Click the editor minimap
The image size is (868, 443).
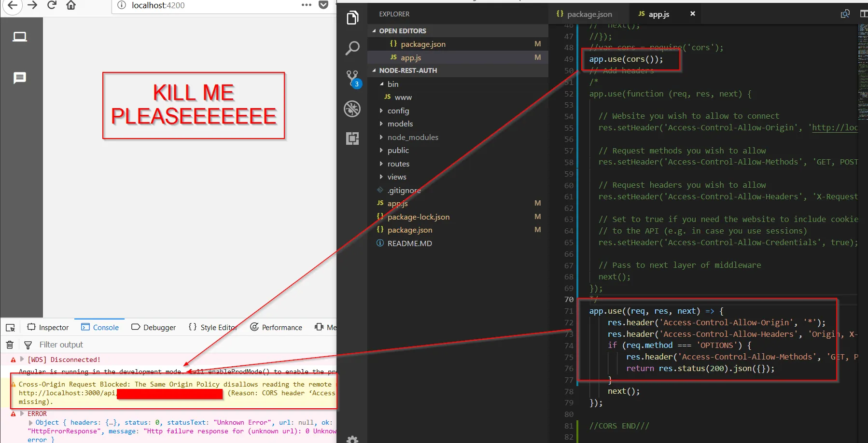(863, 72)
